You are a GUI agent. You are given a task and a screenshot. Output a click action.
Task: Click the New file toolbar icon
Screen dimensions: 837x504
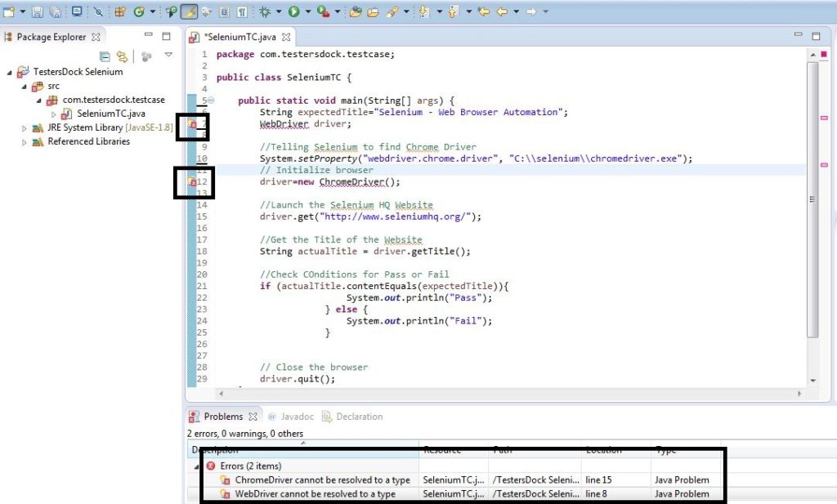9,11
